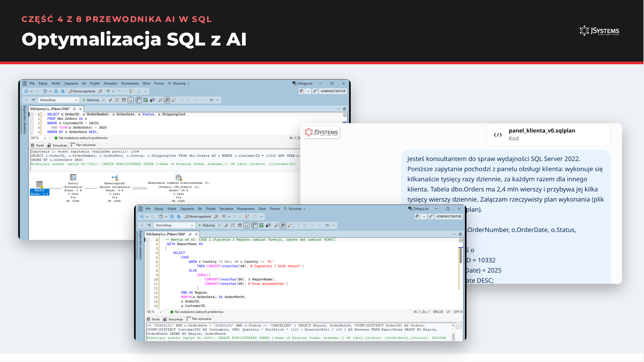The image size is (644, 362).
Task: Run query with Wykonaj in front window
Action: (x=206, y=225)
